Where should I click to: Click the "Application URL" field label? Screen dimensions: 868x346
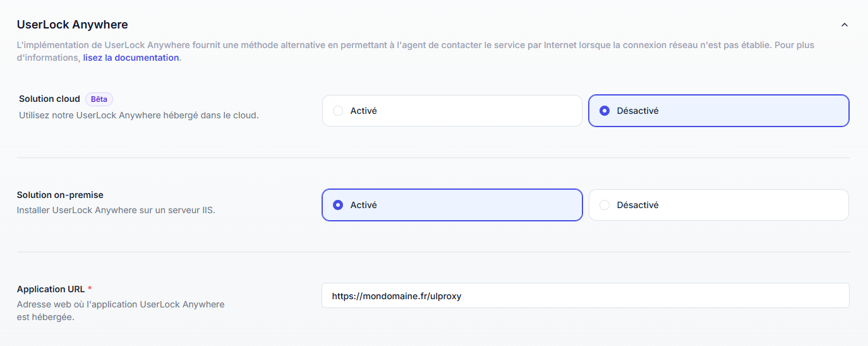pos(51,289)
